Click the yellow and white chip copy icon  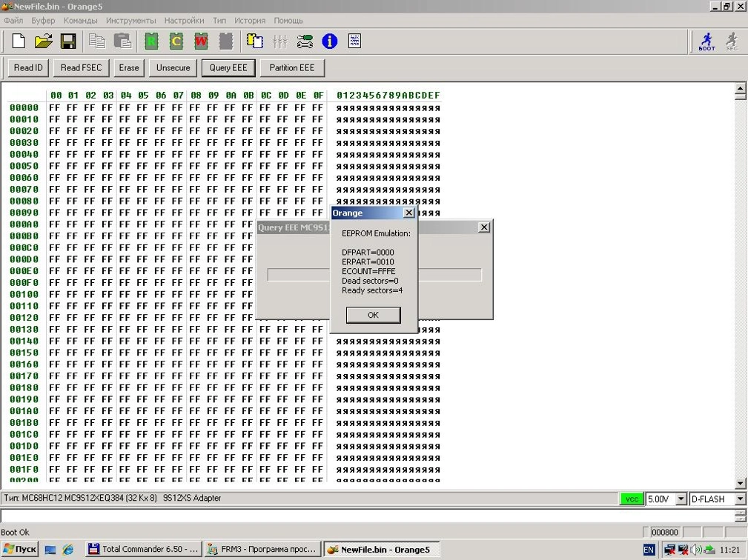tap(255, 41)
